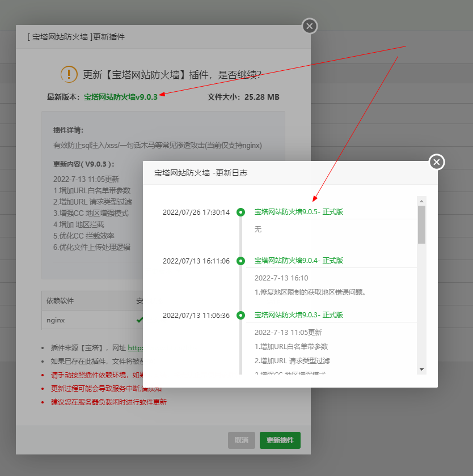Click the green checkmark in nginx row
The image size is (473, 476).
[x=140, y=320]
